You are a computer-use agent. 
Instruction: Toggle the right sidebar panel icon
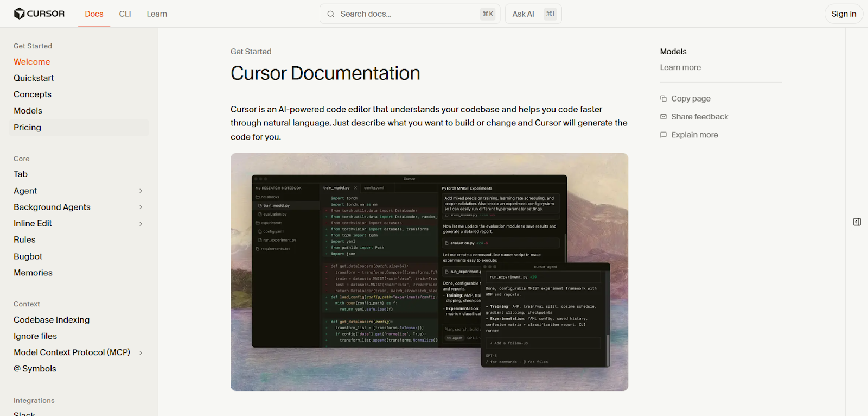tap(857, 222)
